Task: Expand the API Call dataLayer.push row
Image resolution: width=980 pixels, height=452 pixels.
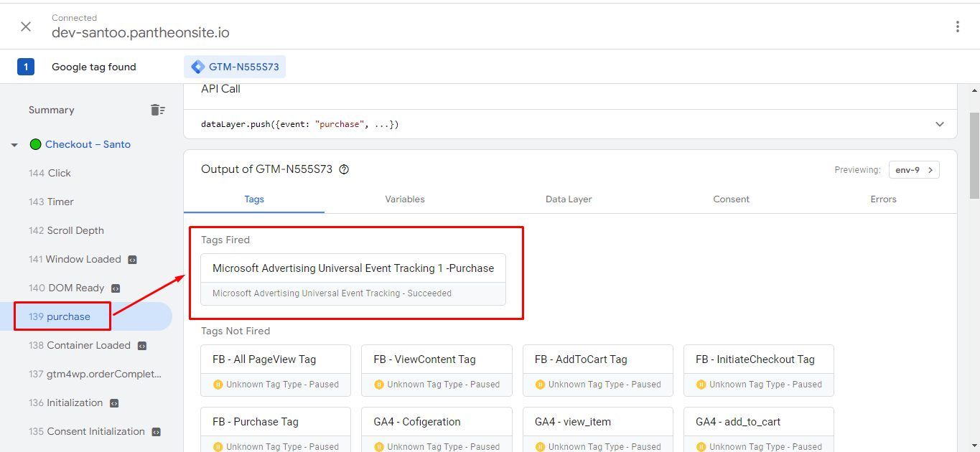Action: point(940,124)
